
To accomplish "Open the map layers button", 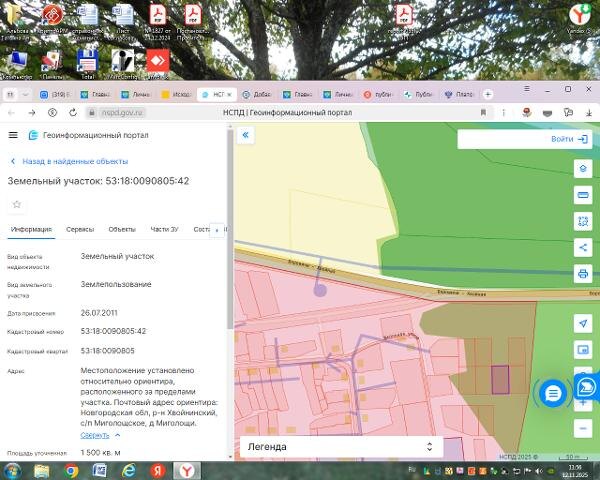I will 583,169.
